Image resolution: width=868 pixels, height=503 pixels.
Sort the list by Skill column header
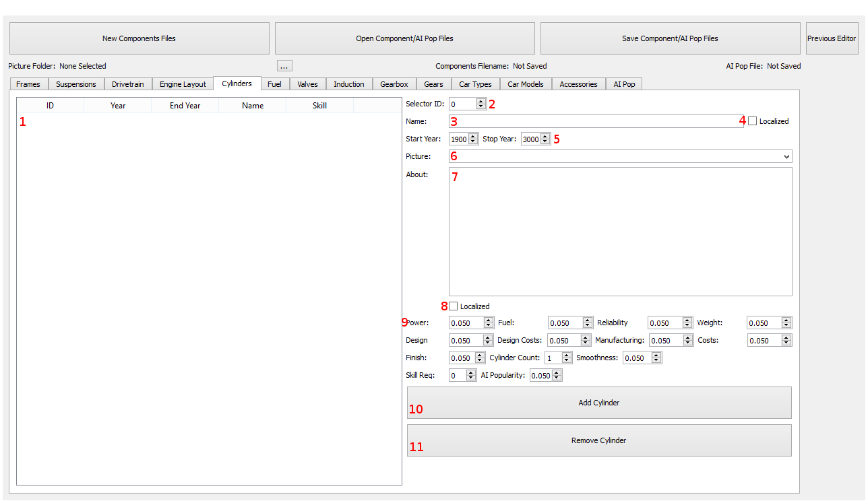coord(319,106)
